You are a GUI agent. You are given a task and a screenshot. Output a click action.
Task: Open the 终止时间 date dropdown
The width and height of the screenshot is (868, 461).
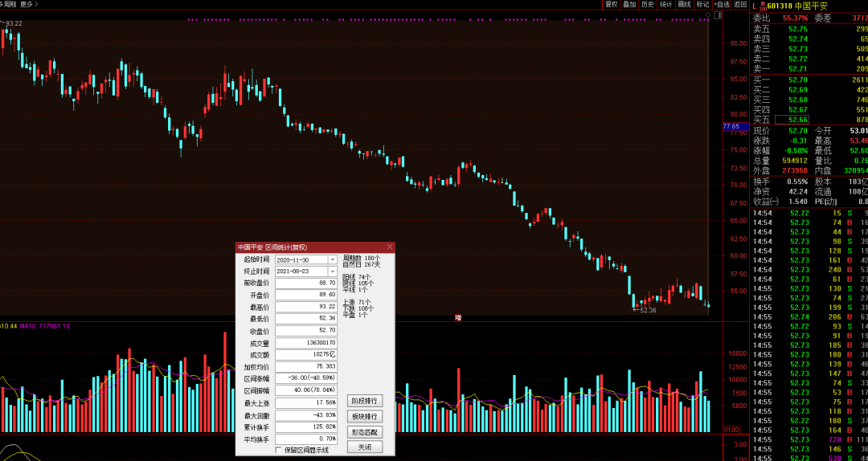pos(333,271)
